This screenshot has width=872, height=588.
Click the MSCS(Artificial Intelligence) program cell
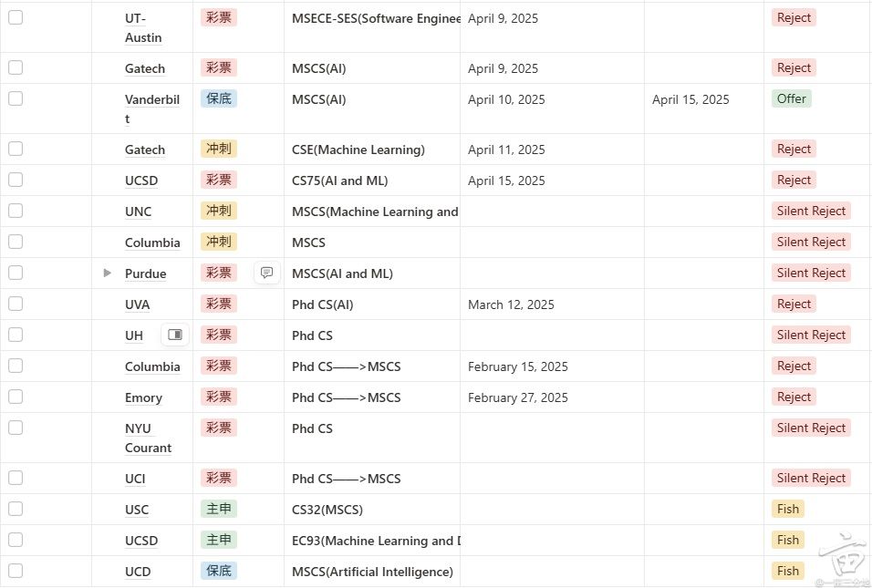pos(372,572)
